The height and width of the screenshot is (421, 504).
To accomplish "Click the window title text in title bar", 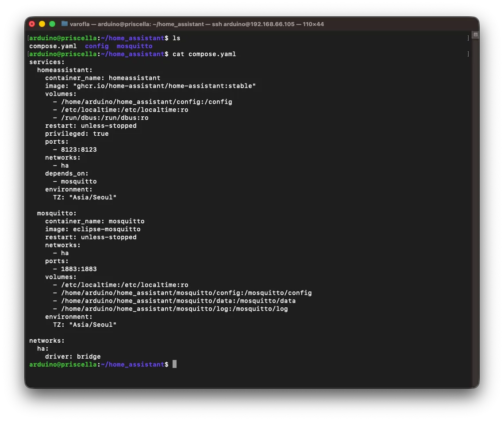I will [x=197, y=24].
